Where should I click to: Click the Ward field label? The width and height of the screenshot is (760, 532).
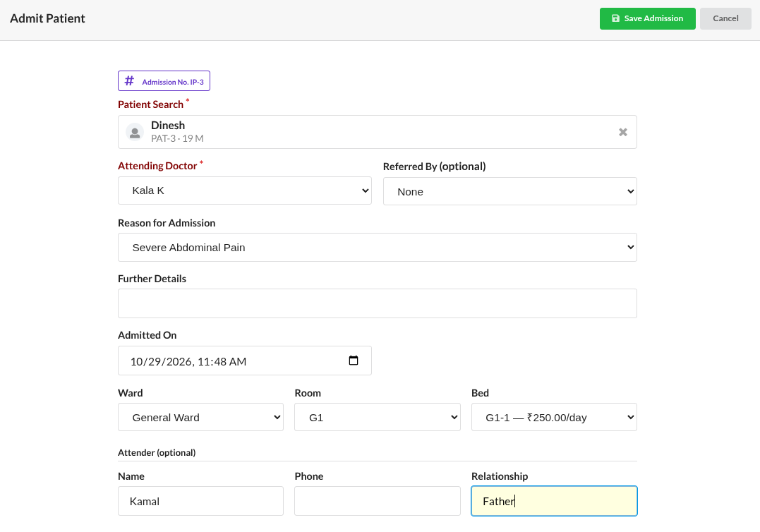131,393
